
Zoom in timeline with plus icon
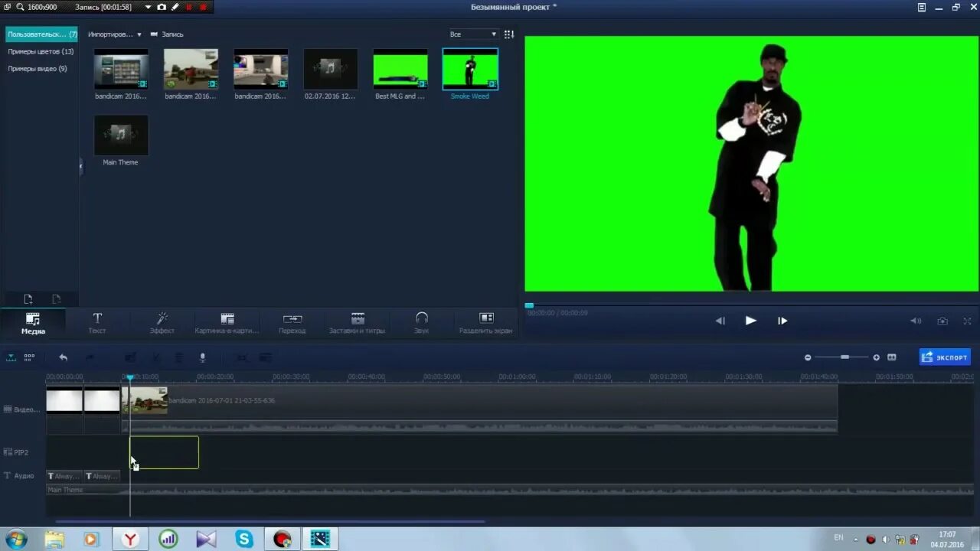click(876, 357)
